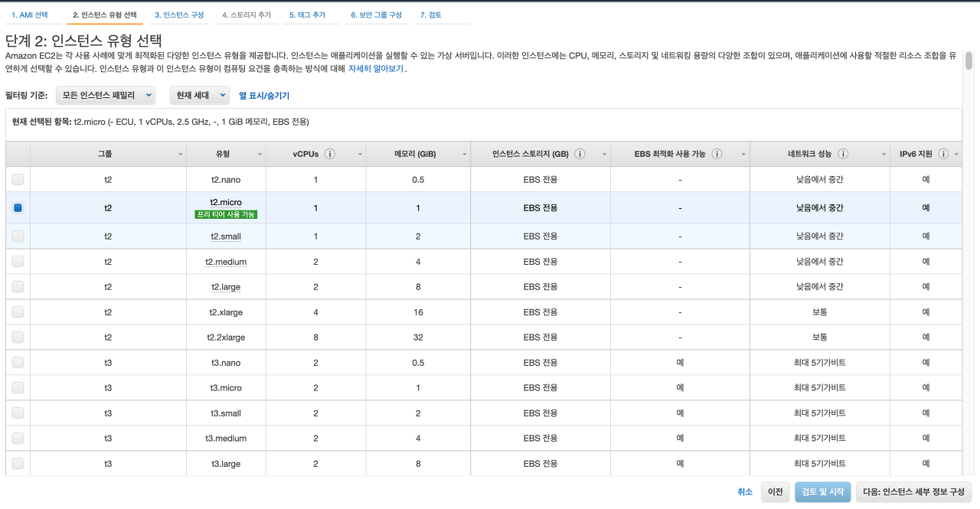Image resolution: width=980 pixels, height=509 pixels.
Task: Click info icon next to EBS 최적화 사용 가능 header
Action: pos(717,154)
